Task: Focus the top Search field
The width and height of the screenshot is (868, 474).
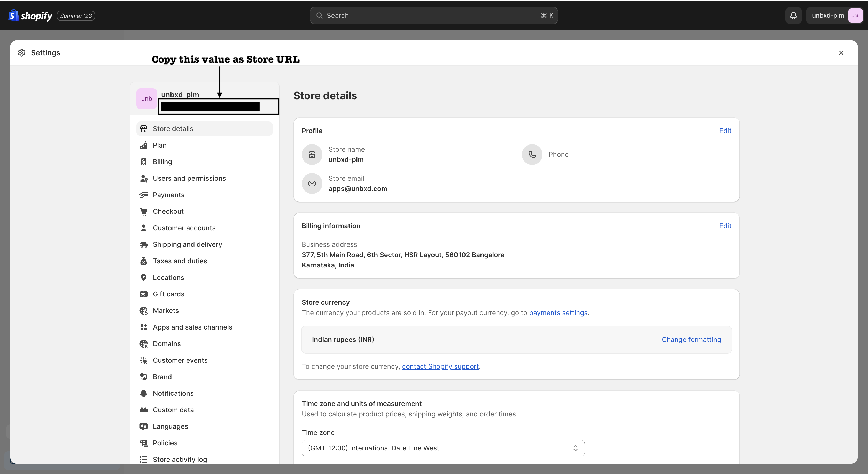Action: 434,16
